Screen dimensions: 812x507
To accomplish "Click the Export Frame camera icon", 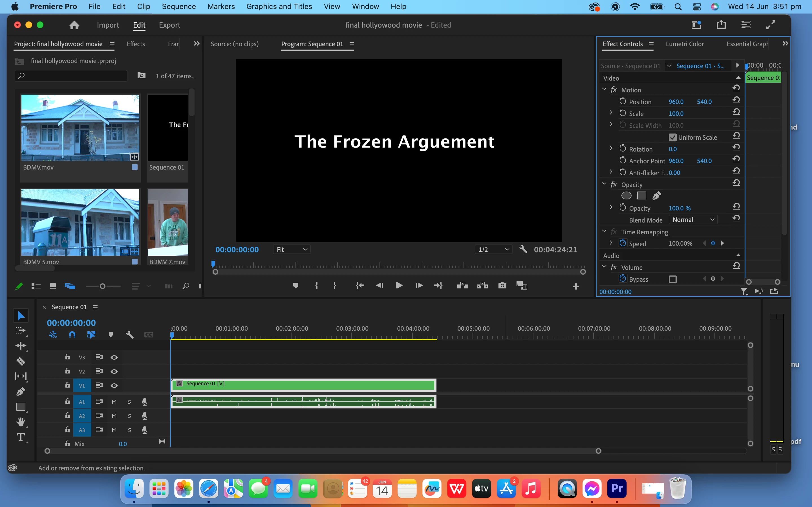I will [x=502, y=285].
